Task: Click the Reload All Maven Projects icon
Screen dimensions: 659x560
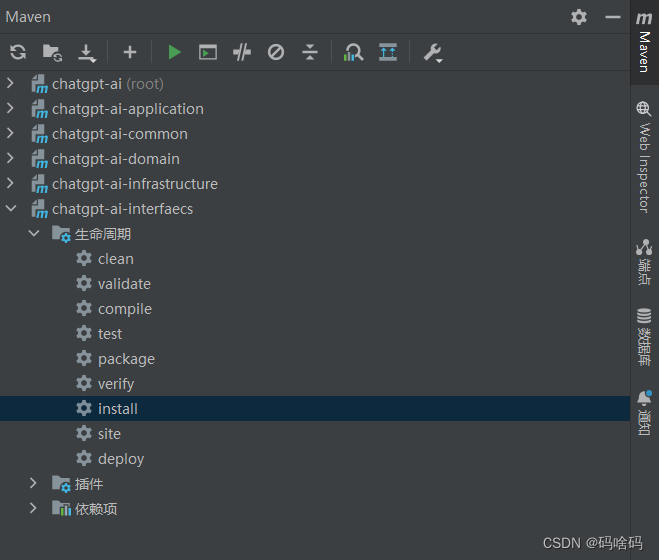Action: pyautogui.click(x=17, y=53)
